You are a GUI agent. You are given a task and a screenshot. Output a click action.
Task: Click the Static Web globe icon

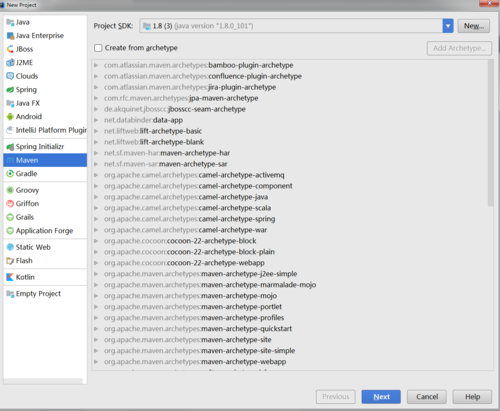(10, 247)
